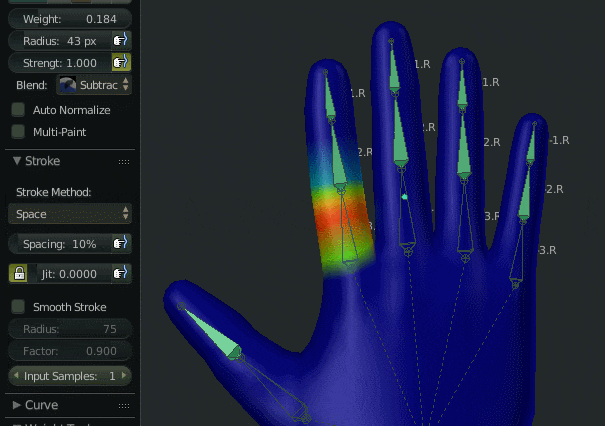Enable the Multi-Paint checkbox
Image resolution: width=605 pixels, height=426 pixels.
pos(18,132)
